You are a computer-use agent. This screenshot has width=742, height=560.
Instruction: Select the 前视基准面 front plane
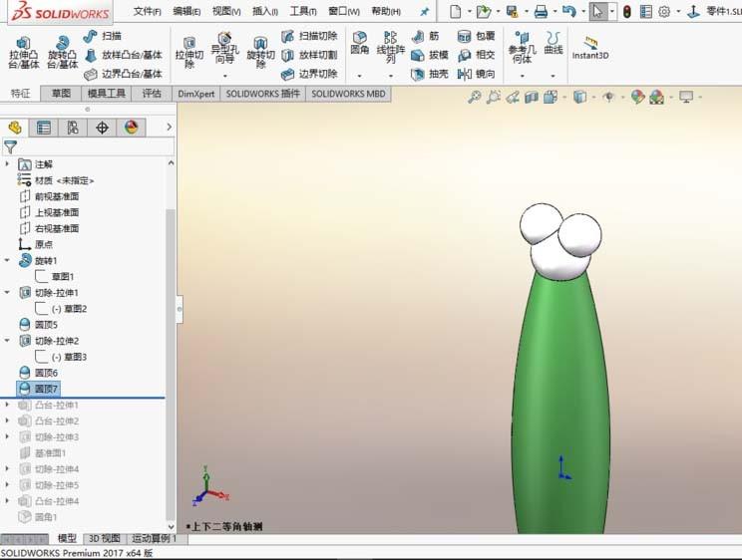point(49,196)
